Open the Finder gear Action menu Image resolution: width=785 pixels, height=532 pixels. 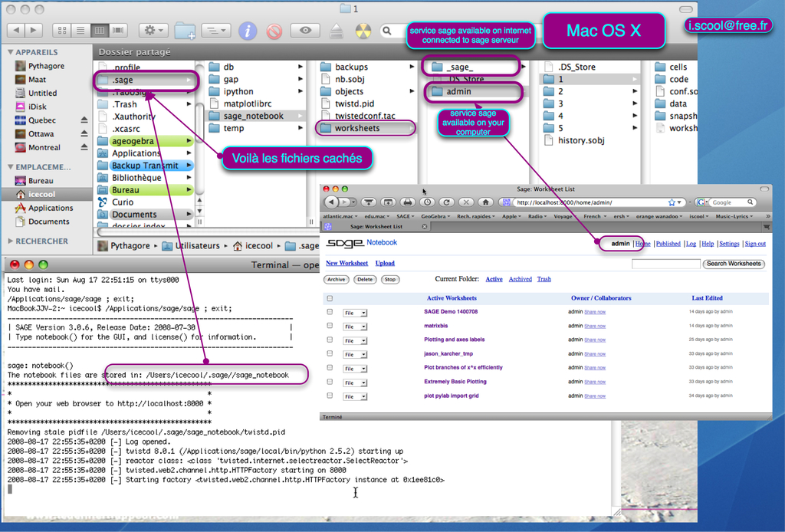153,31
